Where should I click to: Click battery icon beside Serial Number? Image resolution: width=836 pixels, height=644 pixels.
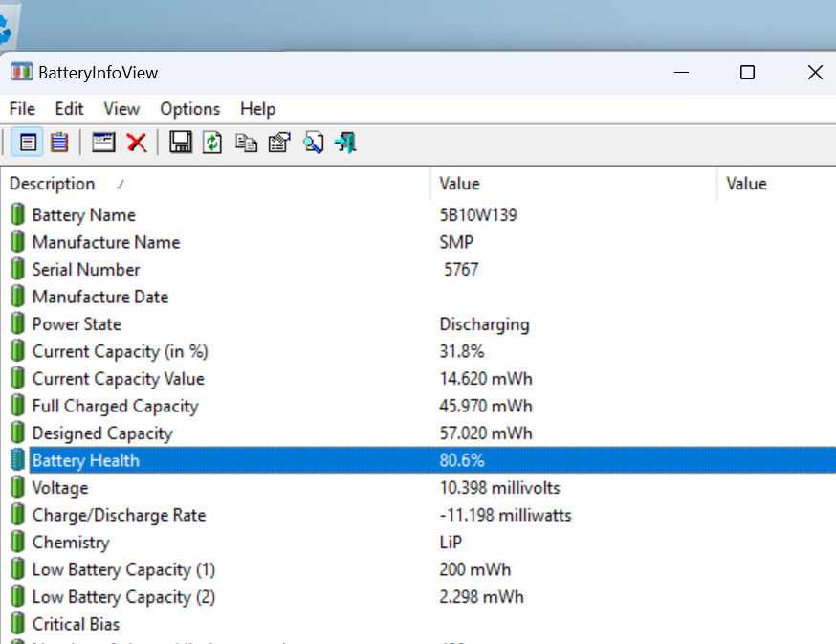click(17, 269)
